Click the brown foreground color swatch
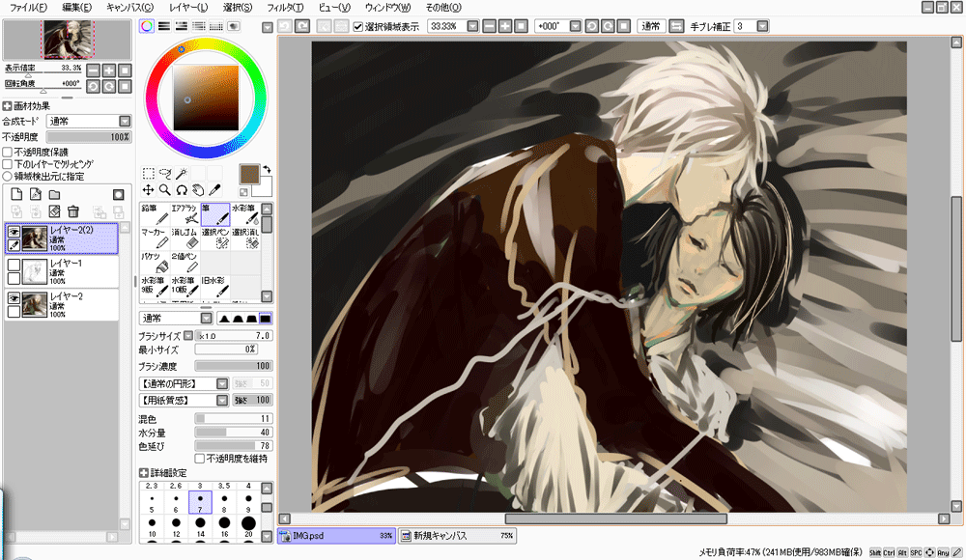 [249, 175]
